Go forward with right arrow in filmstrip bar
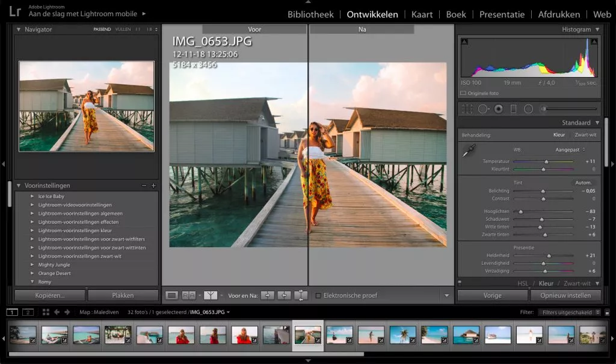The image size is (616, 364). tap(67, 312)
